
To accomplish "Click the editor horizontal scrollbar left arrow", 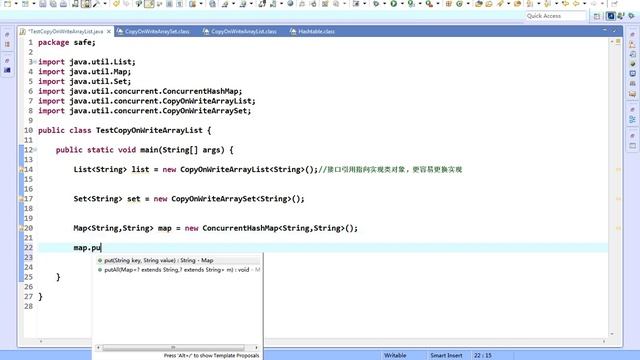I will tap(40, 341).
